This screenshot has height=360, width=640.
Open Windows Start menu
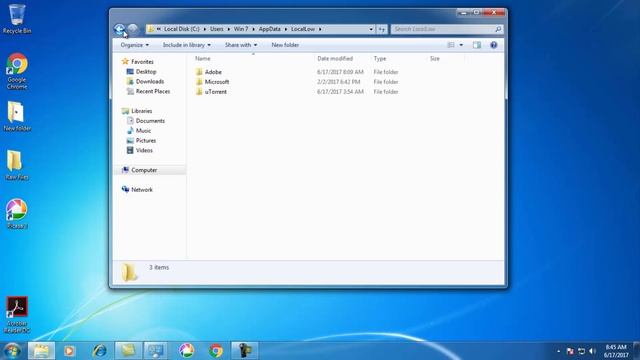click(12, 351)
